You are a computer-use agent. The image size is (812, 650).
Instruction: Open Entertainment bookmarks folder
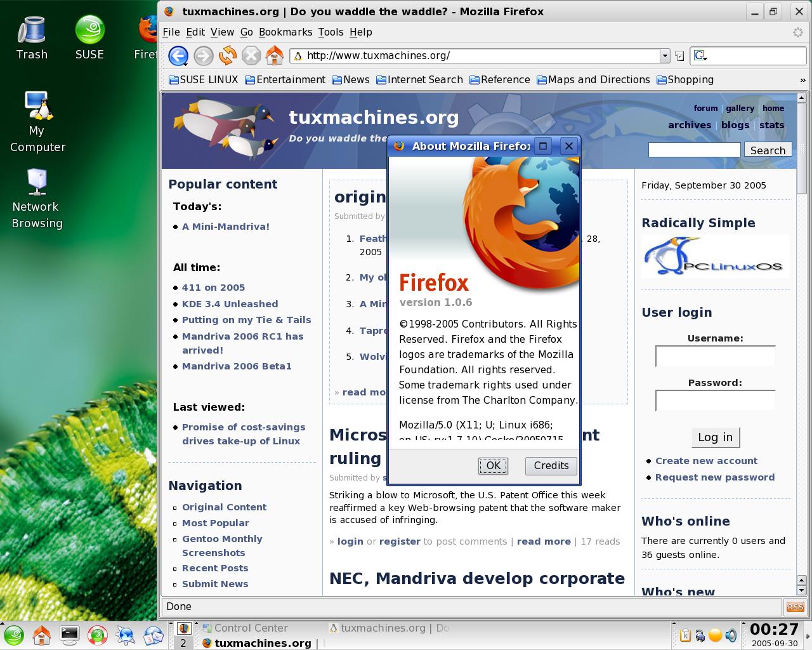(x=285, y=80)
